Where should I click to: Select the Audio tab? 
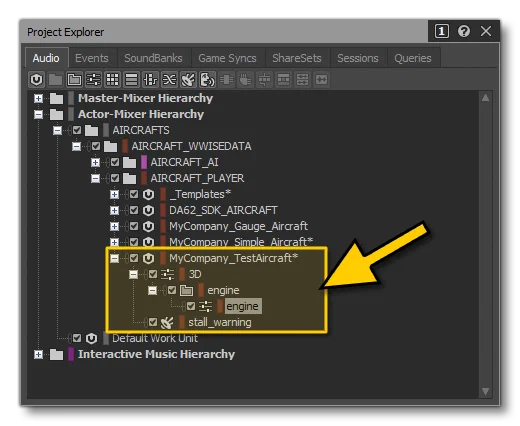[46, 58]
